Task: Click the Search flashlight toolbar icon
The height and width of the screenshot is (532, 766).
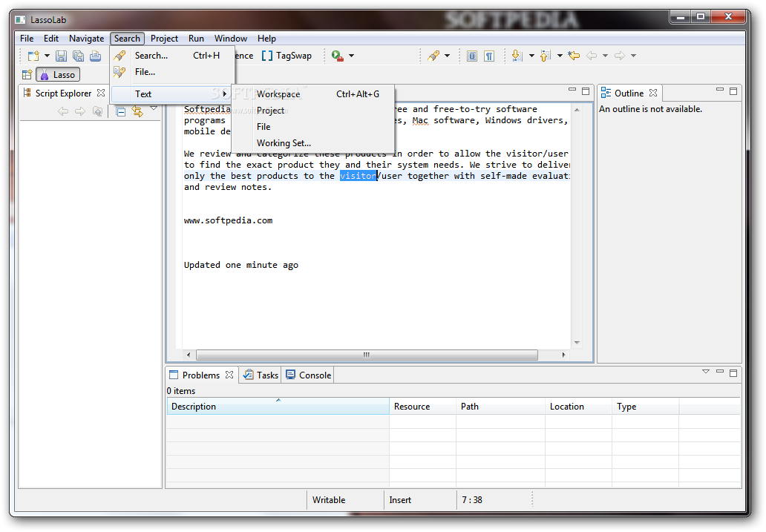Action: (x=433, y=56)
